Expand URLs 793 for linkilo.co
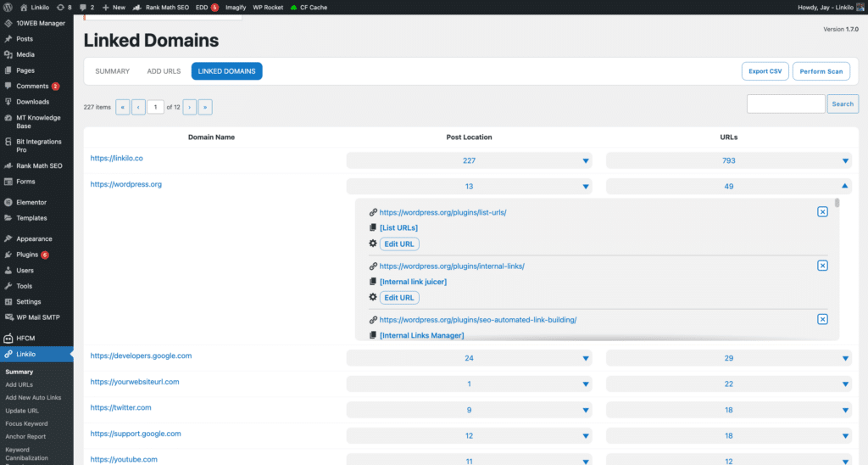The width and height of the screenshot is (868, 465). 728,160
